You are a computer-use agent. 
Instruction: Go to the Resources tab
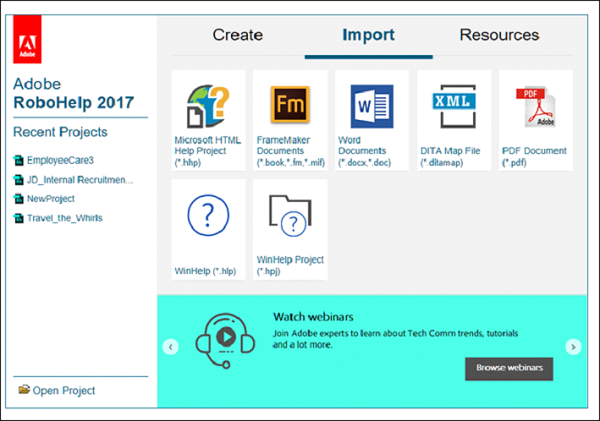click(499, 35)
